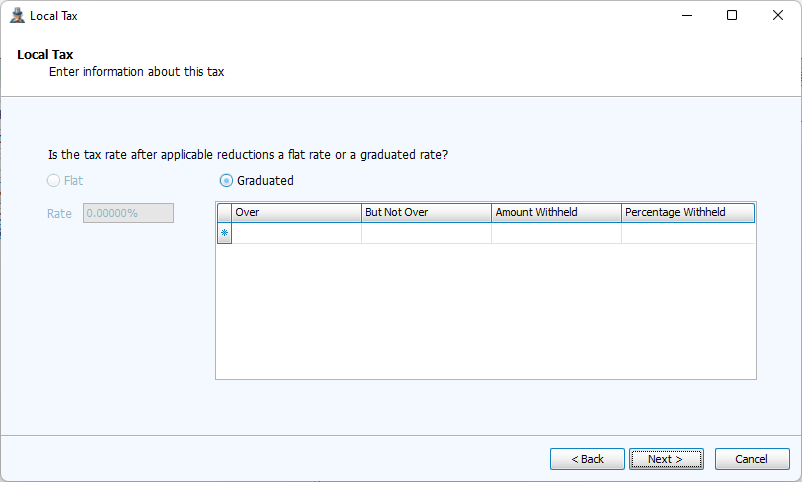
Task: Click the Over column header
Action: [x=296, y=212]
